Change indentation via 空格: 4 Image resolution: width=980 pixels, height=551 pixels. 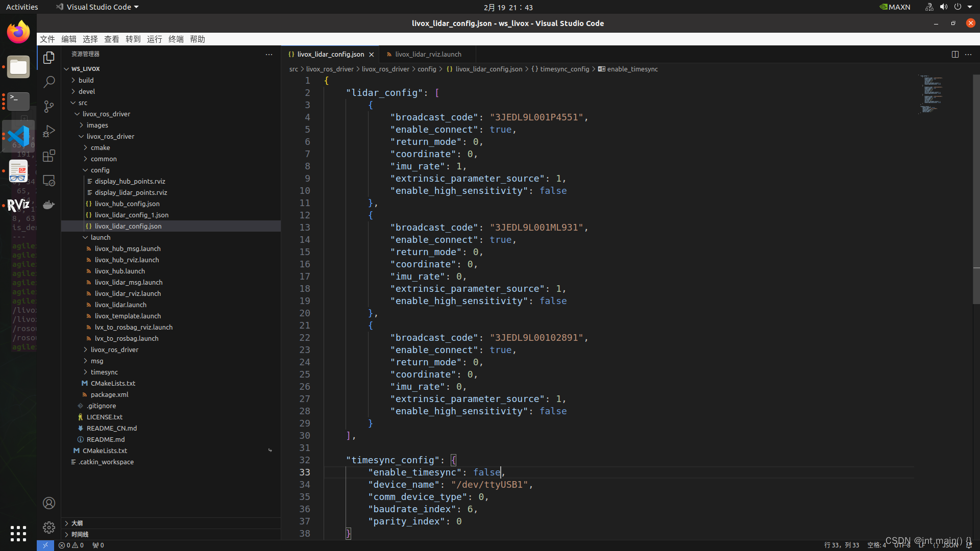(x=876, y=545)
